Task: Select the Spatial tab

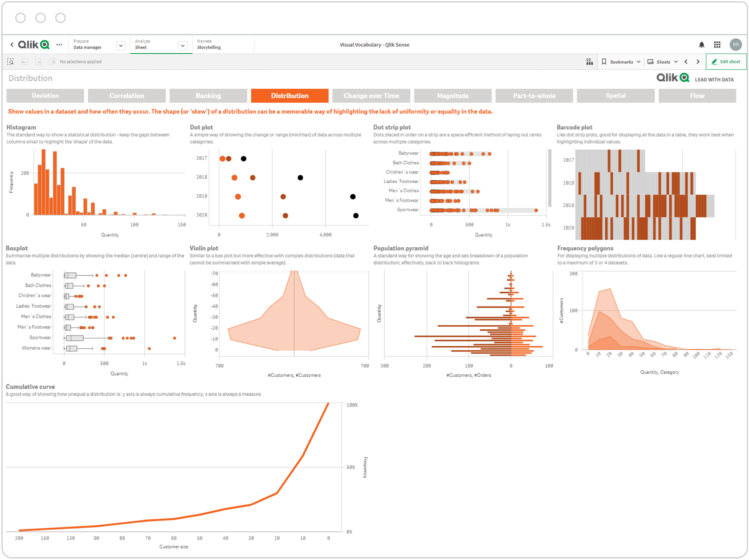Action: click(x=616, y=95)
